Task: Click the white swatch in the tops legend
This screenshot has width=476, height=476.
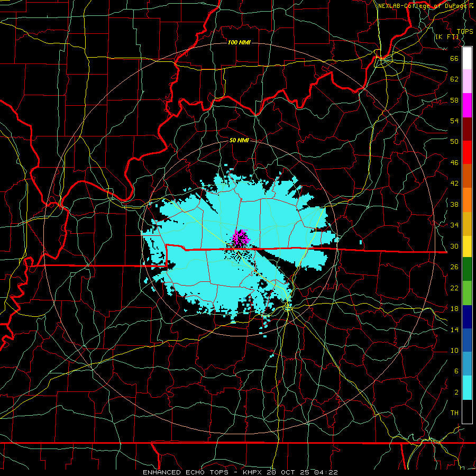Action: (x=467, y=58)
